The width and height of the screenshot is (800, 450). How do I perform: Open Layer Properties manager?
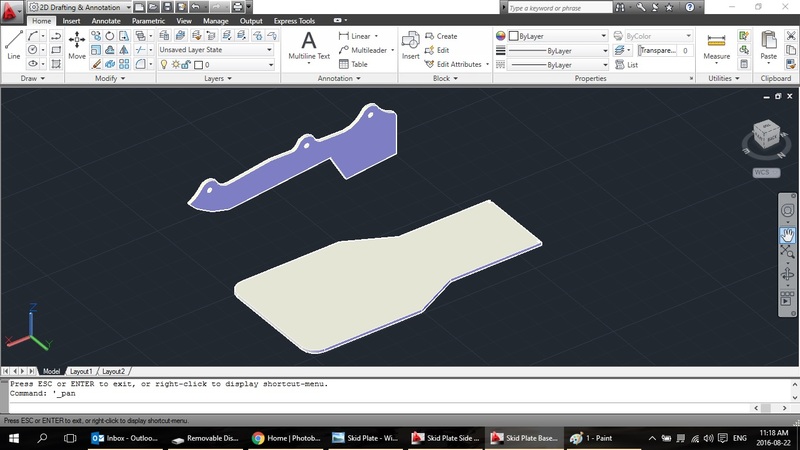[164, 35]
